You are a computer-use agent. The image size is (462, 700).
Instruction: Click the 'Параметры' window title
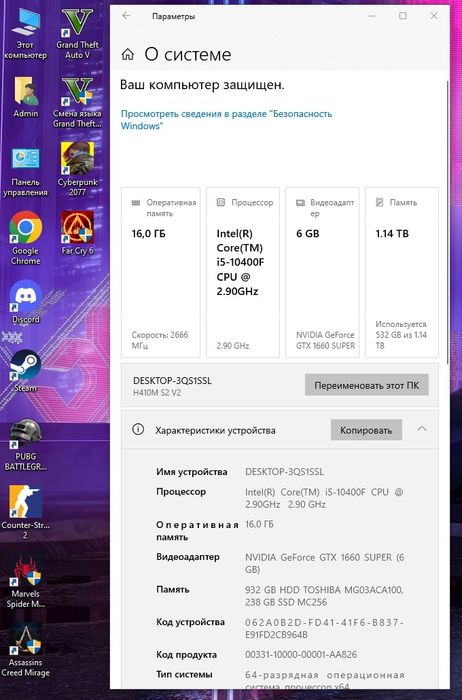(173, 17)
